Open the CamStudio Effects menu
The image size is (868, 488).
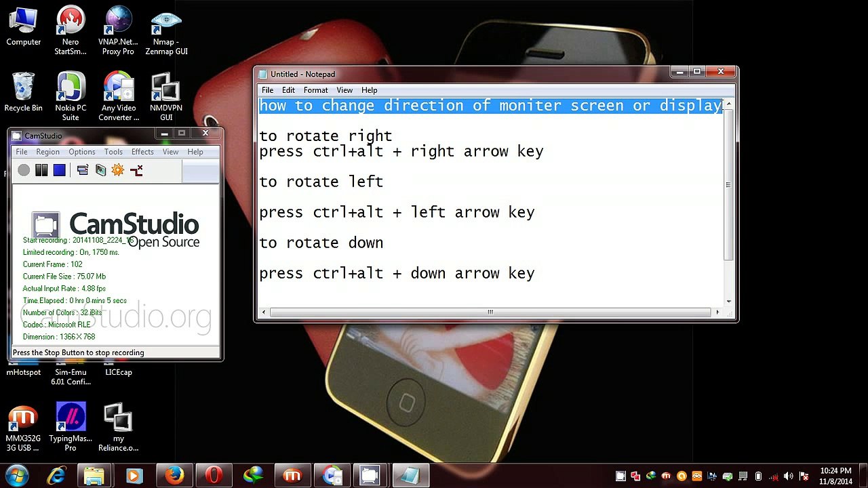142,152
